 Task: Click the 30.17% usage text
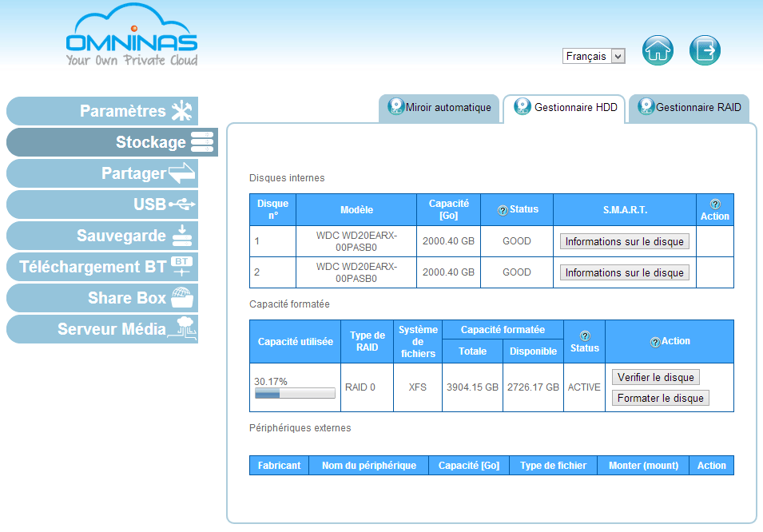pos(271,382)
